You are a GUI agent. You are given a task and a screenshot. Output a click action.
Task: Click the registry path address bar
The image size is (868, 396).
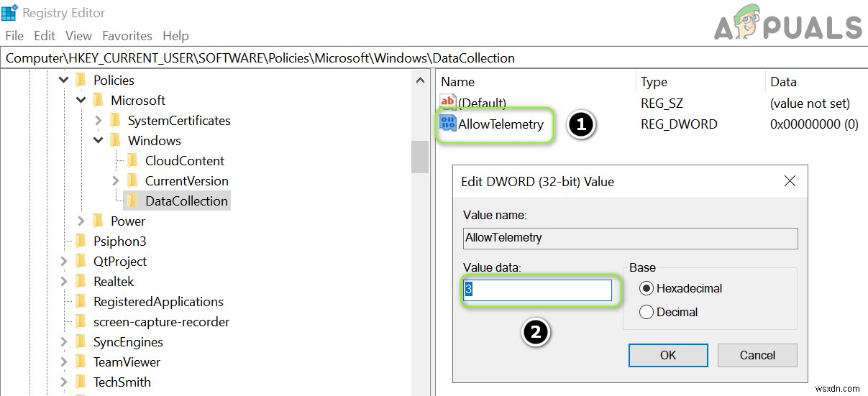(434, 58)
